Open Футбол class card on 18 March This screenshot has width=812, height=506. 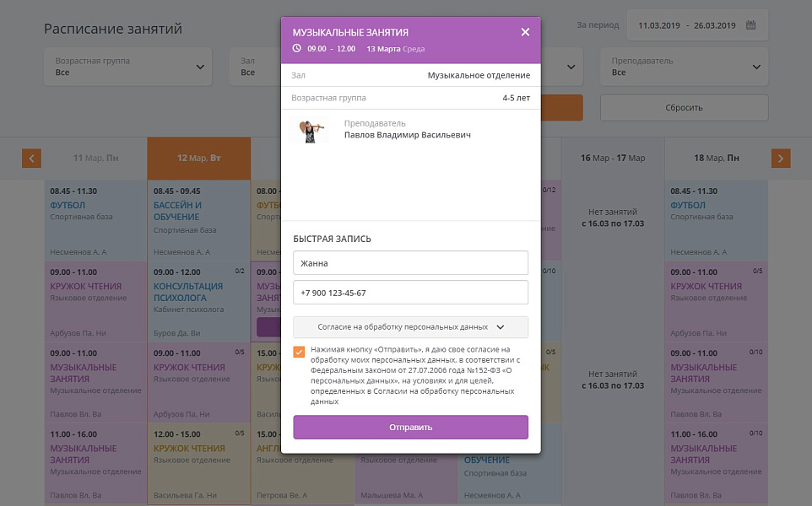(x=716, y=221)
